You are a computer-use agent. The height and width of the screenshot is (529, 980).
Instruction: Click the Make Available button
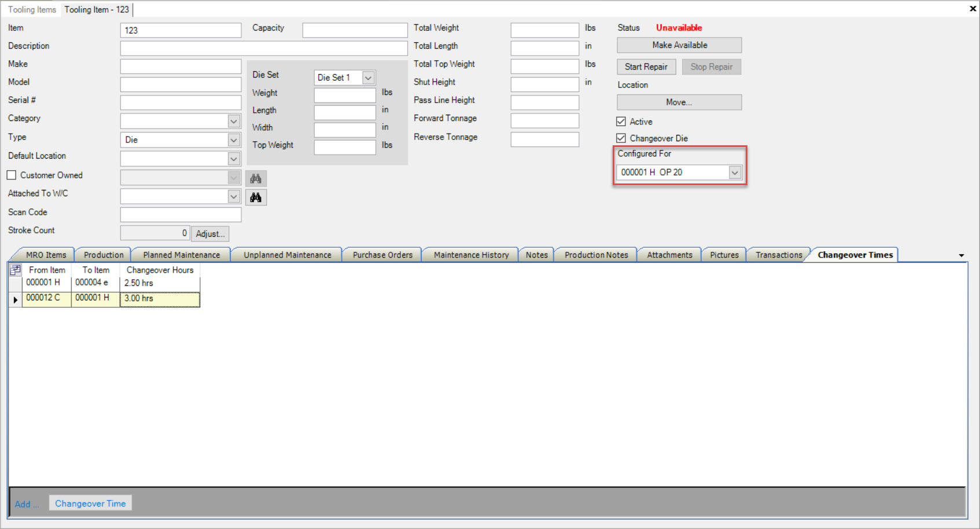pos(679,45)
